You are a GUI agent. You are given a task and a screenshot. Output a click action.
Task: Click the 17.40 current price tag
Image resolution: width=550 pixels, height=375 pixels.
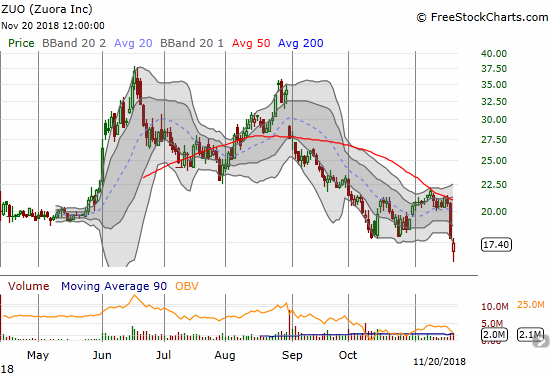click(x=496, y=245)
